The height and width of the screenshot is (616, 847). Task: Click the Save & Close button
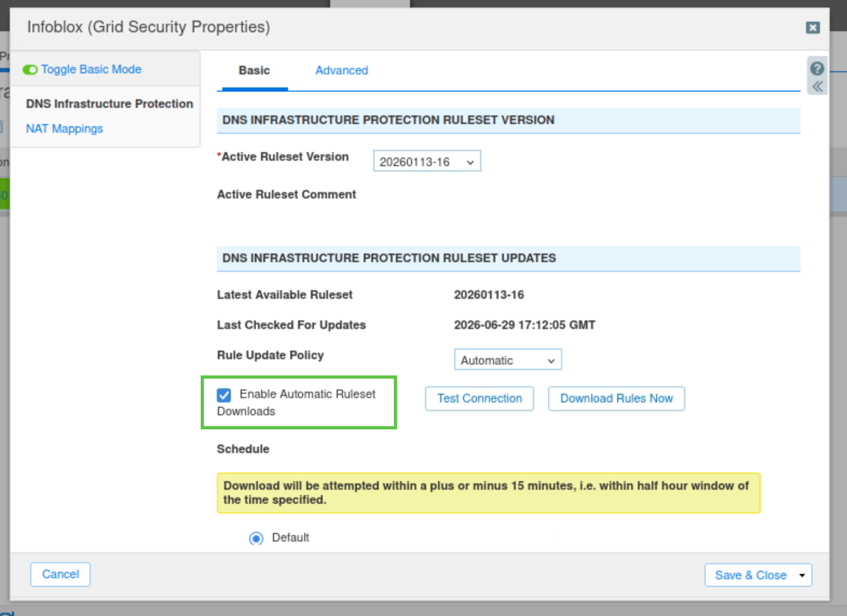tap(750, 575)
